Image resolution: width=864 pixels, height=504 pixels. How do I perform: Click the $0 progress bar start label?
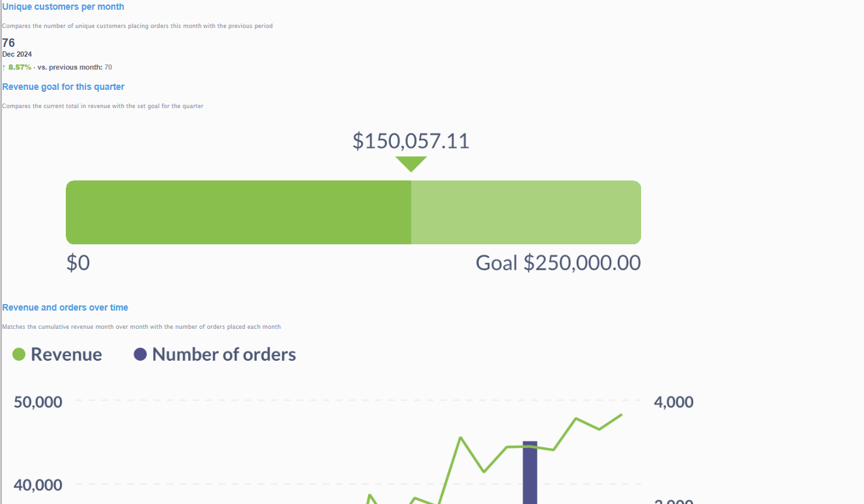click(78, 263)
